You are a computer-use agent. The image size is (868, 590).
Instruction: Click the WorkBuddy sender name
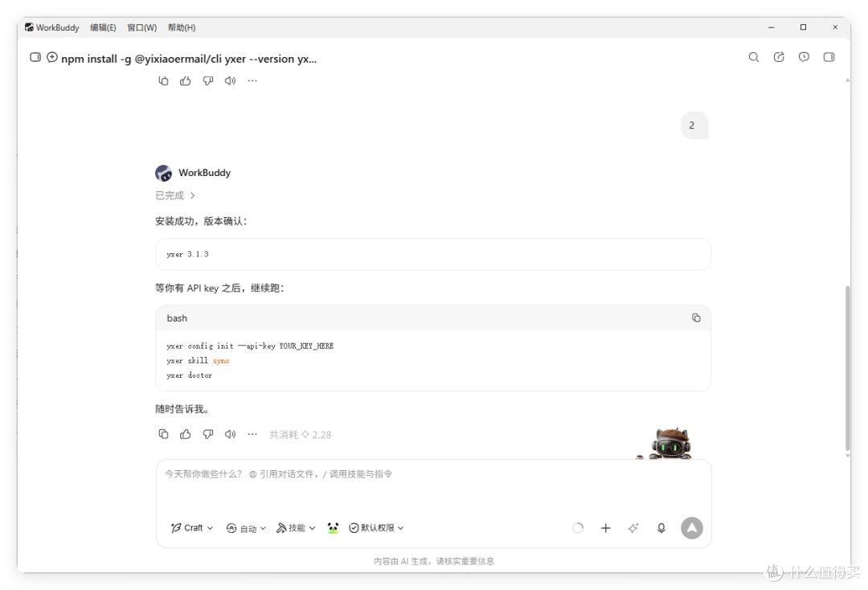tap(204, 173)
